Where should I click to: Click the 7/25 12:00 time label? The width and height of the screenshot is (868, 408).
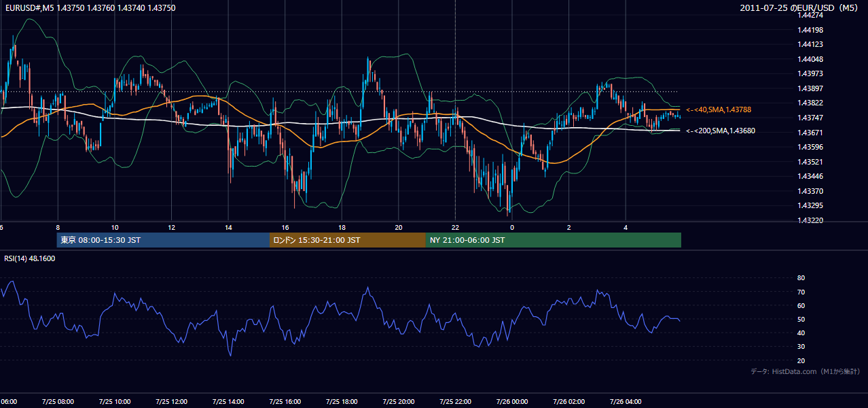pyautogui.click(x=171, y=402)
